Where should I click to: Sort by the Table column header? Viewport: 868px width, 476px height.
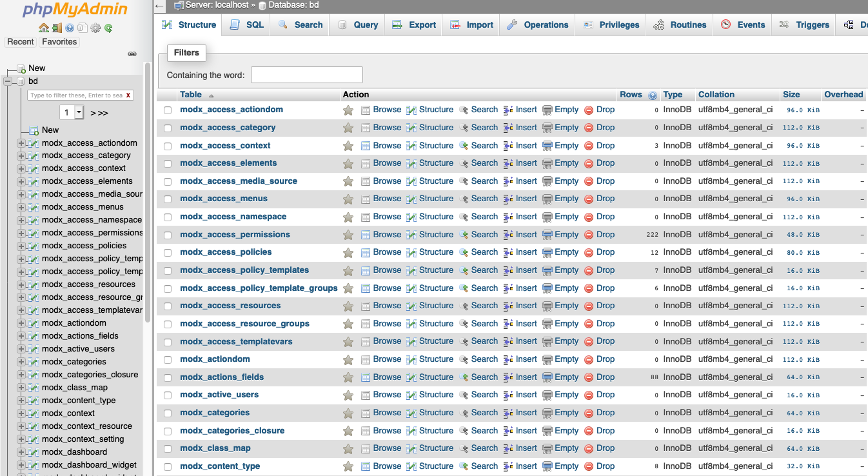191,95
